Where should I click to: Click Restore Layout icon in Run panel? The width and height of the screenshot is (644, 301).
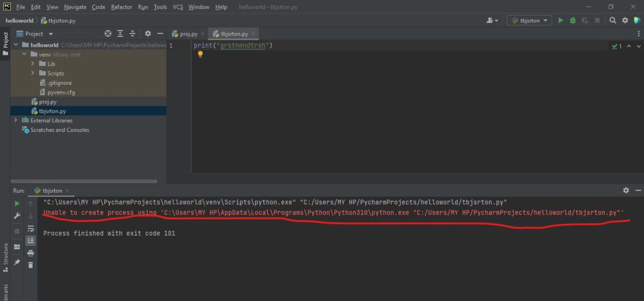(x=17, y=247)
